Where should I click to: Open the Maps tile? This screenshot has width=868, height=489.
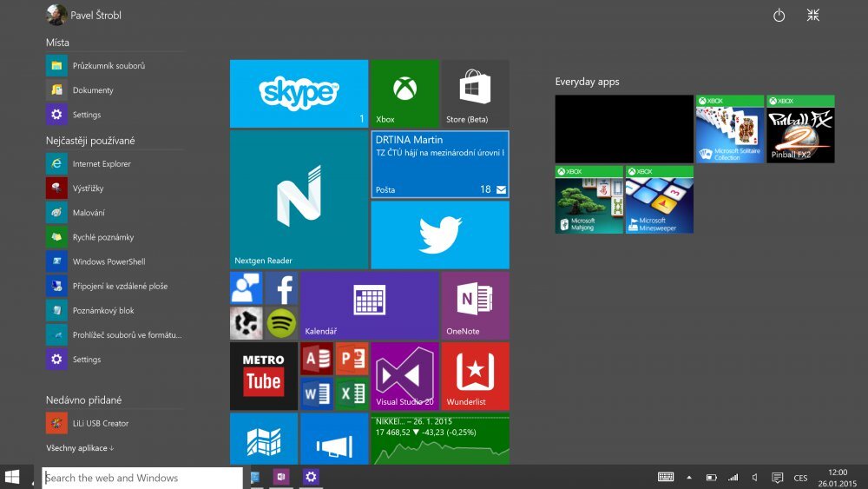(x=264, y=439)
